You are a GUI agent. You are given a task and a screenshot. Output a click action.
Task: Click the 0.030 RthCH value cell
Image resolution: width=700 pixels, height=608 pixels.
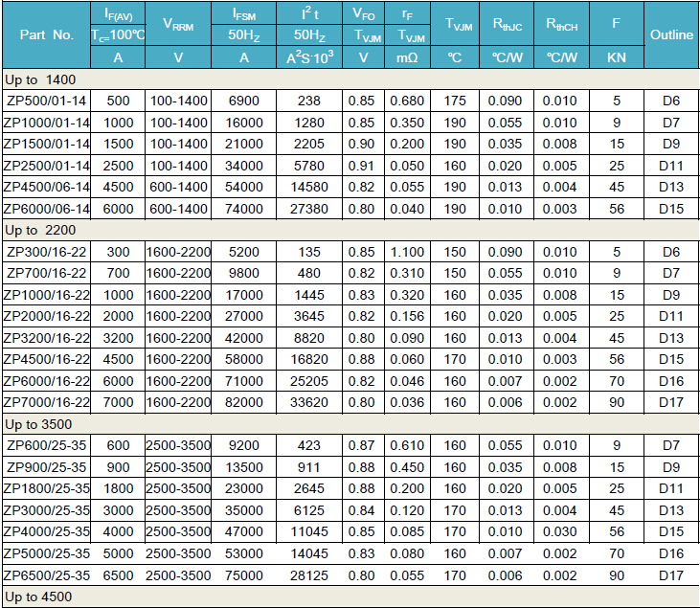(x=561, y=531)
